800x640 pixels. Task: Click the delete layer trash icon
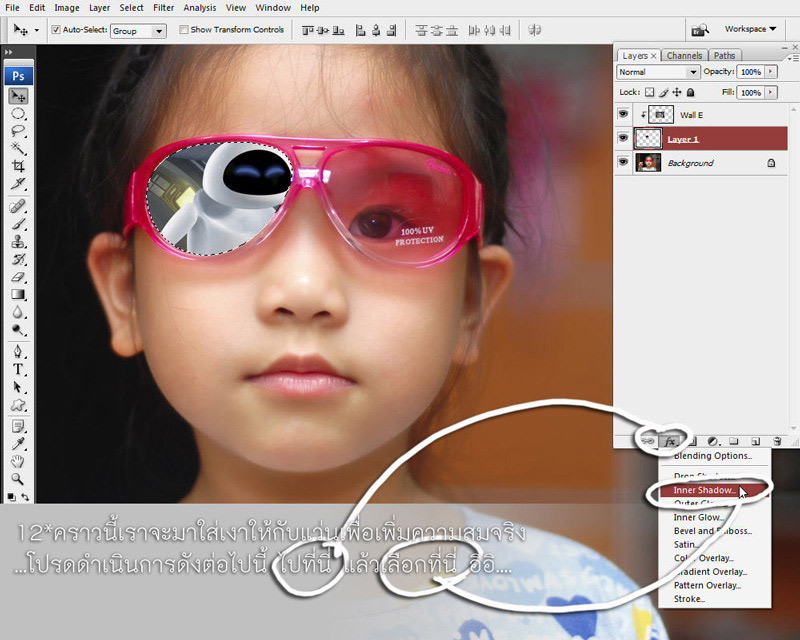[777, 441]
